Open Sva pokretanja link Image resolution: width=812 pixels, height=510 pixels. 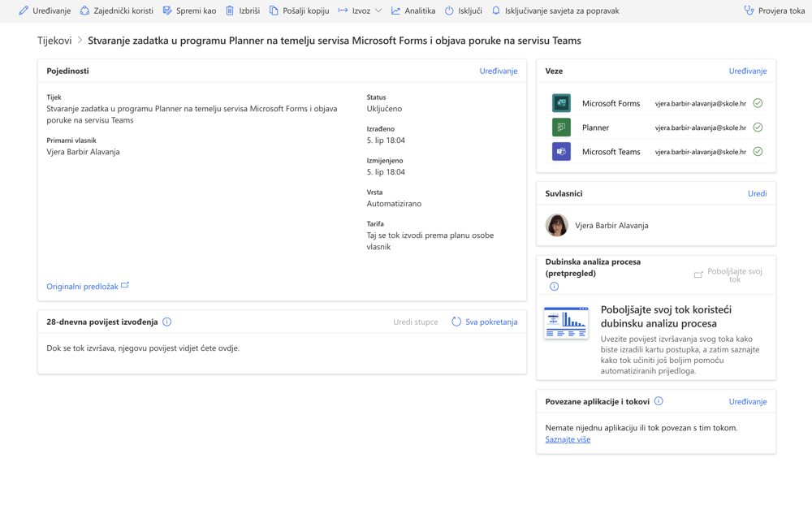(491, 322)
